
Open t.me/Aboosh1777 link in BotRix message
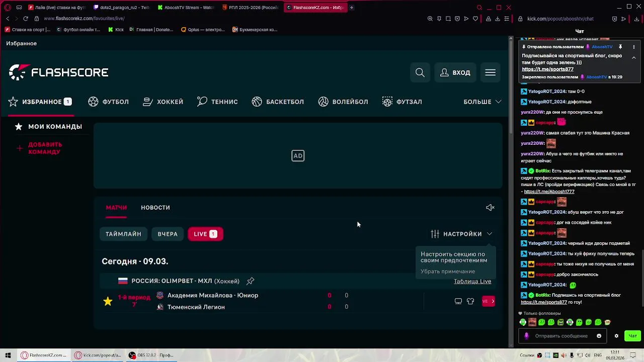[x=549, y=192]
